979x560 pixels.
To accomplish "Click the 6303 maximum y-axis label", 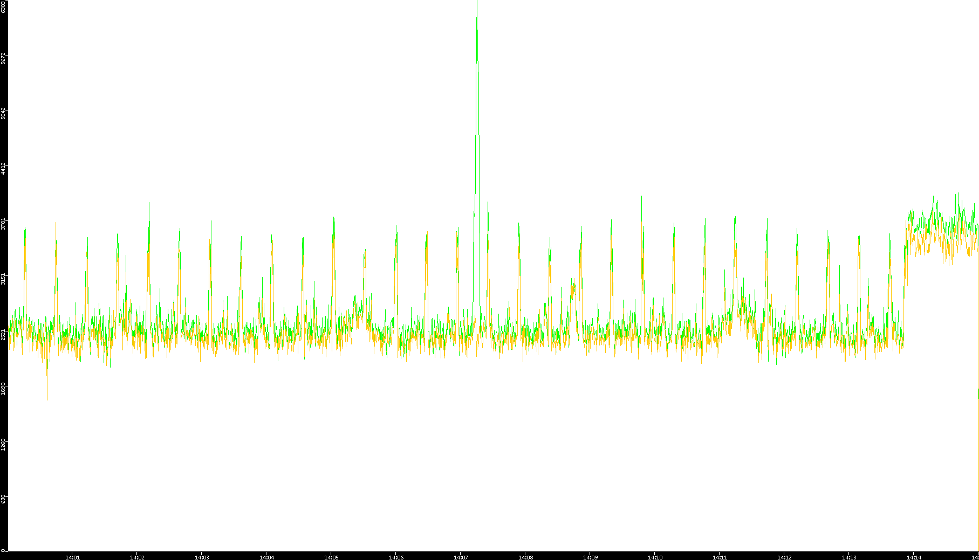I will [x=3, y=6].
